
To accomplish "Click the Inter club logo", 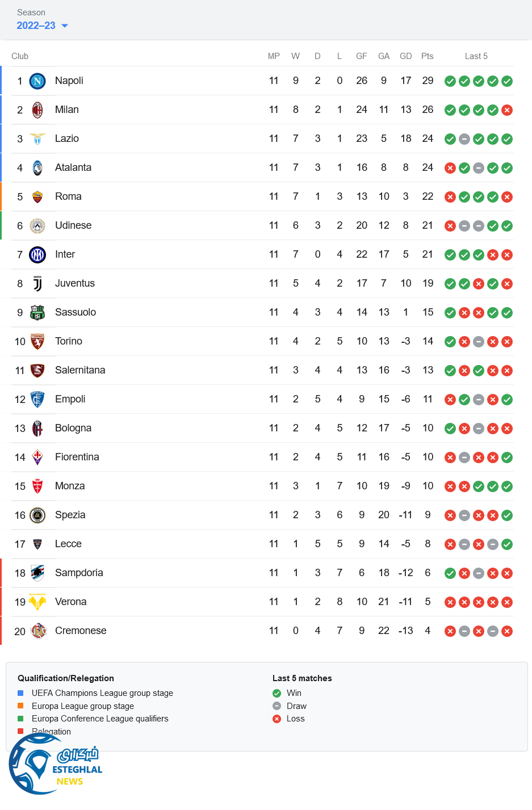I will tap(37, 255).
